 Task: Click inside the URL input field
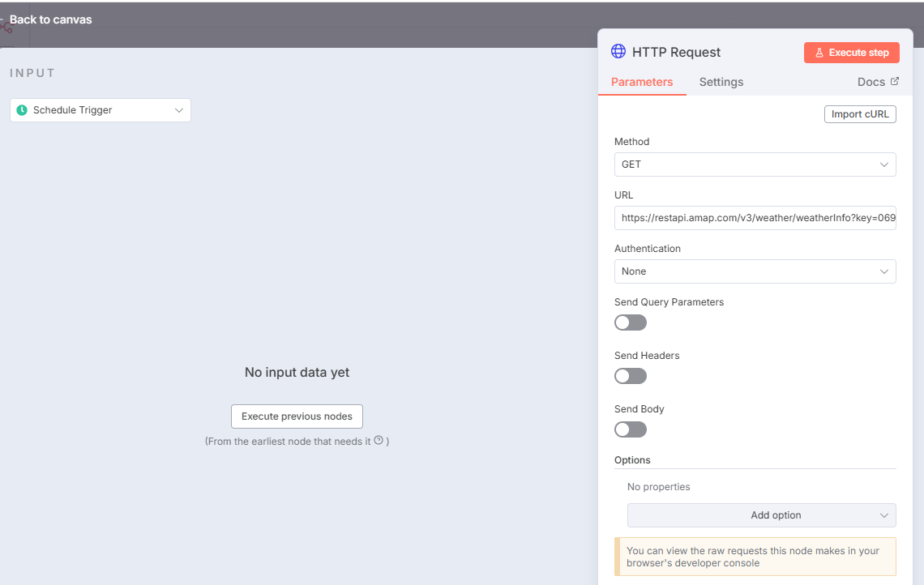pos(755,218)
